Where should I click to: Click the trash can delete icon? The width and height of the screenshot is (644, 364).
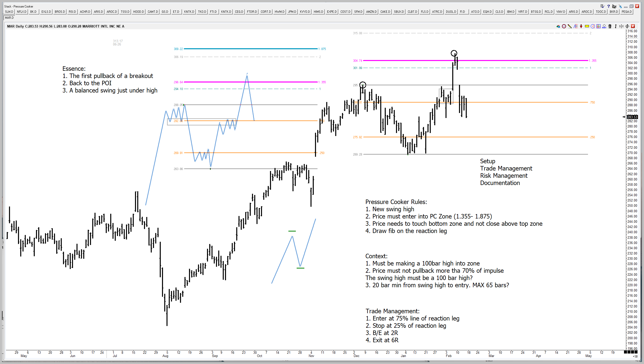pos(610,26)
